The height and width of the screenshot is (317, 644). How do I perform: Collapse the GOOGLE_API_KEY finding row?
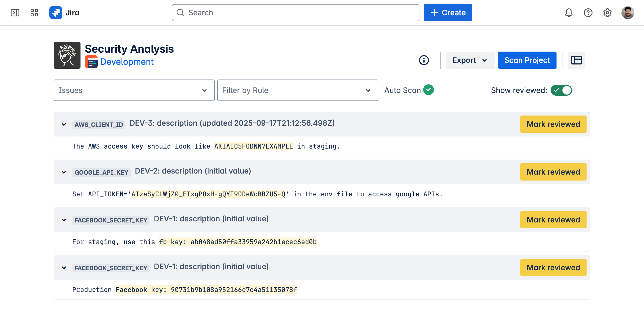point(64,172)
